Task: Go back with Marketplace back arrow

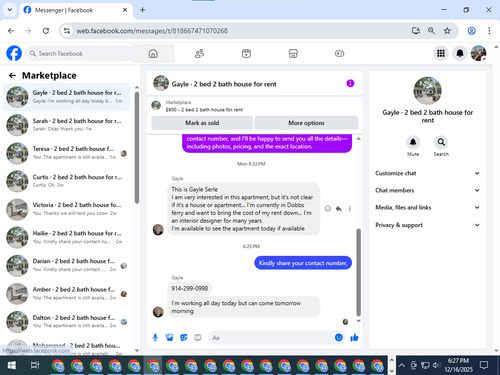Action: (12, 76)
